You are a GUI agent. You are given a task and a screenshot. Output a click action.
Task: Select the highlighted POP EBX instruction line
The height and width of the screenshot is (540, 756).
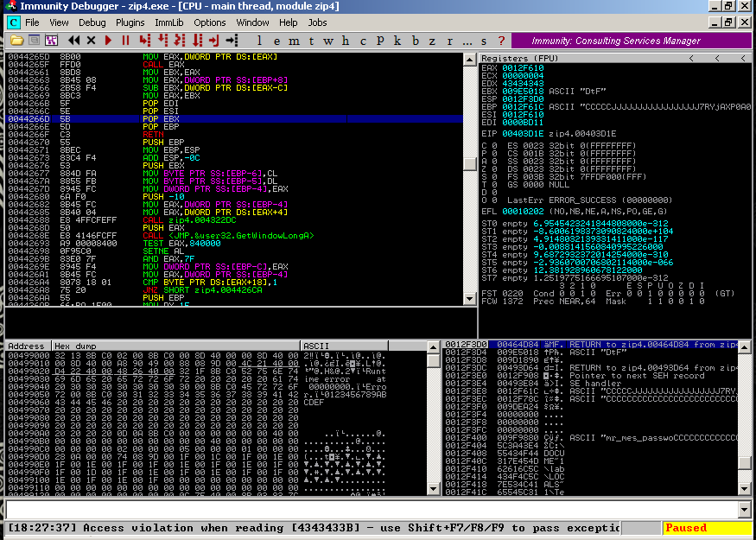pyautogui.click(x=234, y=118)
